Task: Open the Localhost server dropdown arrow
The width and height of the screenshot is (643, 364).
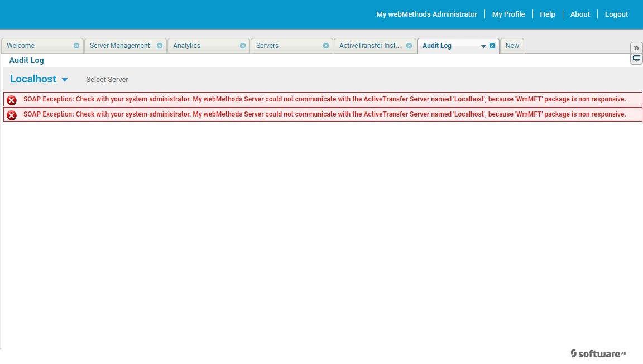Action: (x=65, y=80)
